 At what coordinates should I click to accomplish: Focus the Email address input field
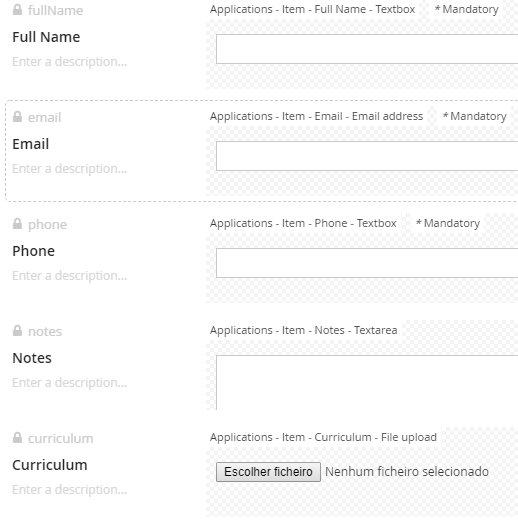tap(367, 156)
